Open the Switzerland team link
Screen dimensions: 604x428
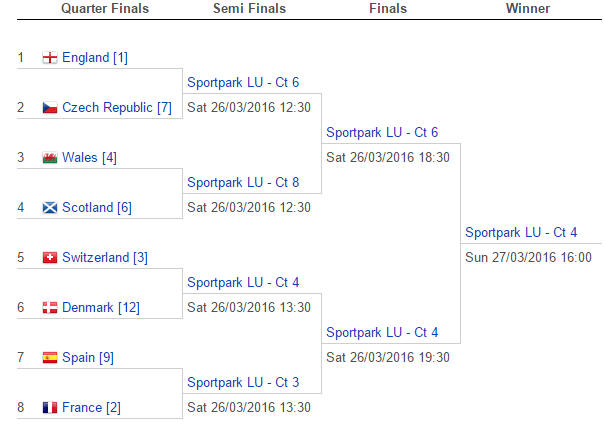click(x=95, y=258)
